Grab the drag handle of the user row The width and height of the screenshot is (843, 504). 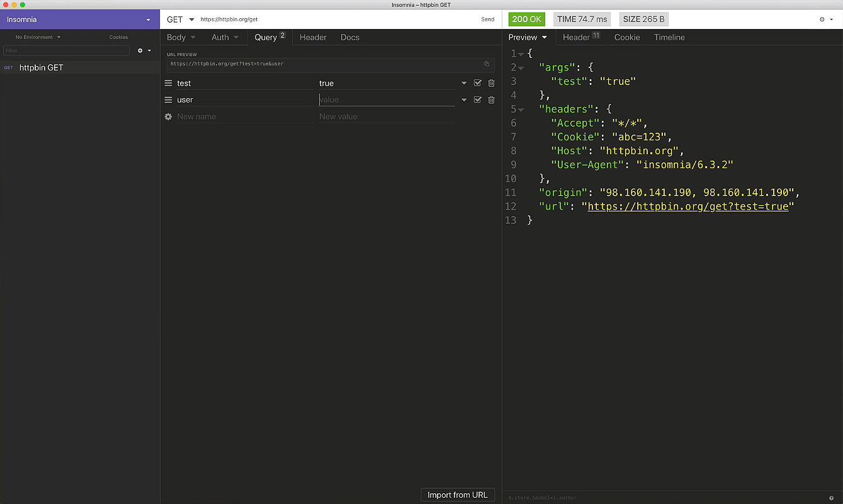[168, 99]
